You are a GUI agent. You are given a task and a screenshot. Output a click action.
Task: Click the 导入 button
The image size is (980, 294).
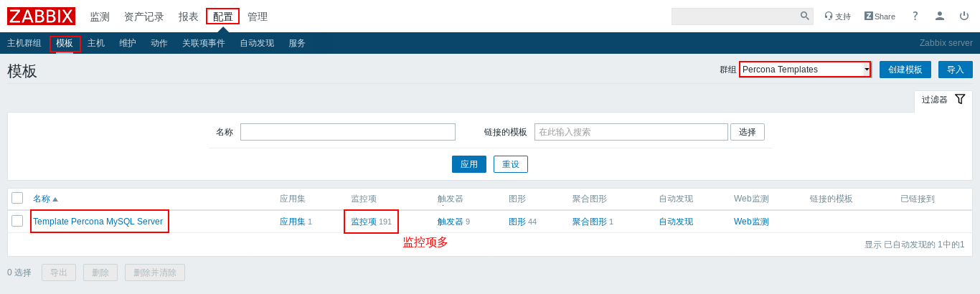coord(956,70)
